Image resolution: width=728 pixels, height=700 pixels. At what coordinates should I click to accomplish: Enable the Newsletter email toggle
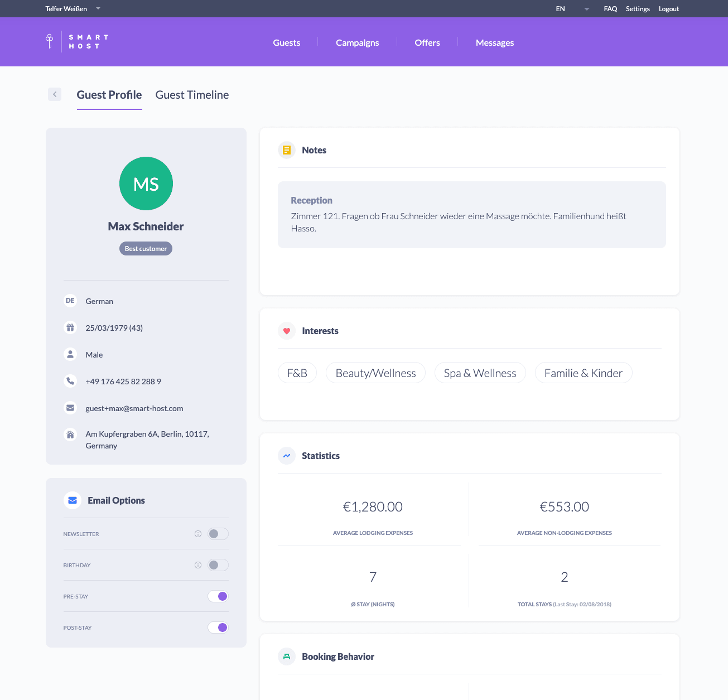[x=218, y=534]
